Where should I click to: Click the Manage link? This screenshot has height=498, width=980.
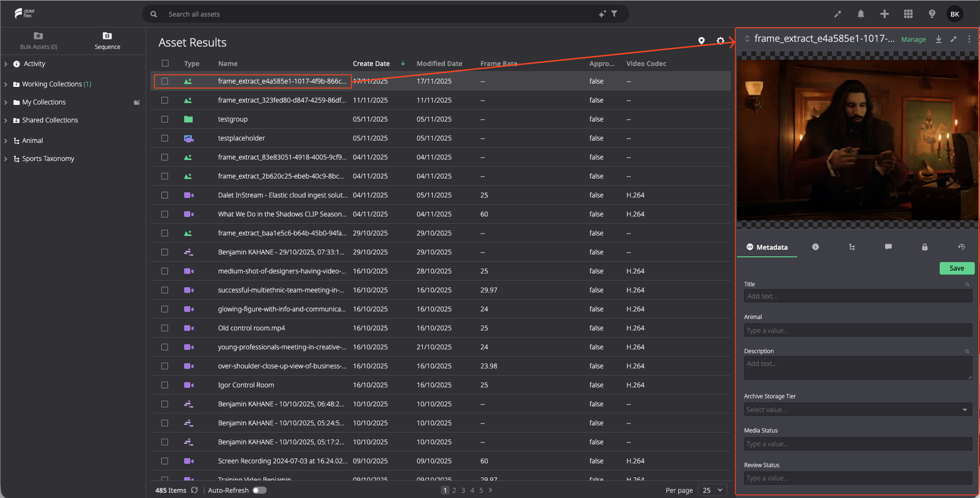914,39
